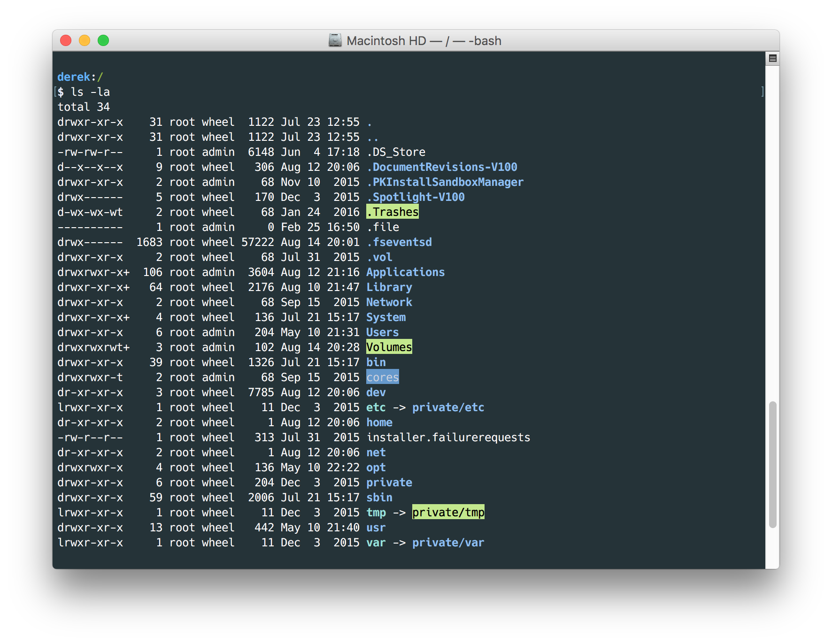This screenshot has width=832, height=644.
Task: Click the 'd--x--x--x' permissions string
Action: [x=90, y=167]
